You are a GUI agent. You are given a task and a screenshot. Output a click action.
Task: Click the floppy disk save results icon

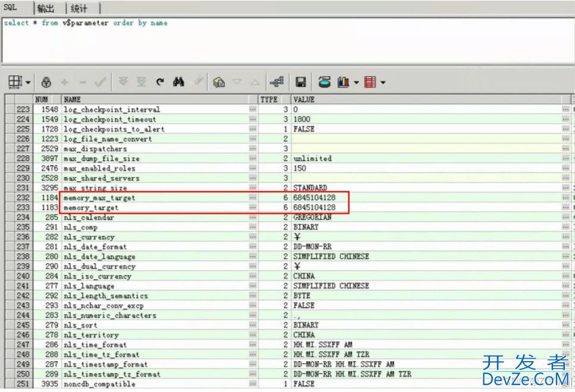tap(301, 82)
